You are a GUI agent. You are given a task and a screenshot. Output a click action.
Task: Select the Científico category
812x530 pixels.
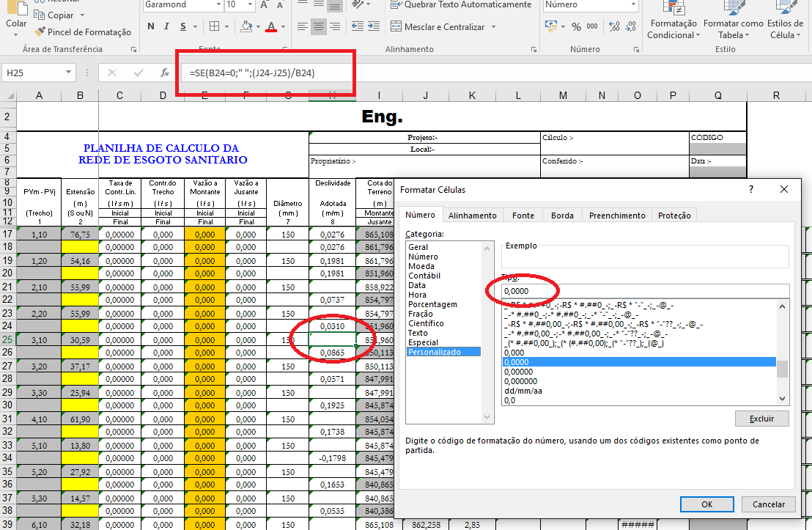pos(427,324)
